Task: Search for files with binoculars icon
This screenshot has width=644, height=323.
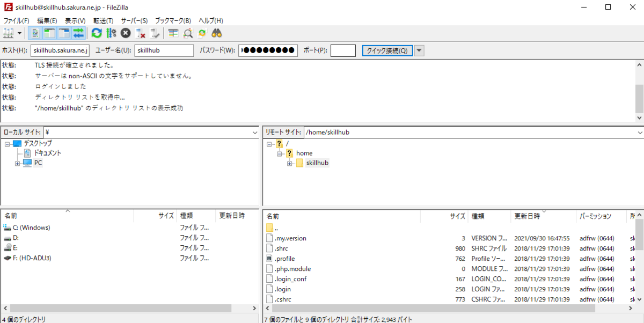Action: point(217,33)
